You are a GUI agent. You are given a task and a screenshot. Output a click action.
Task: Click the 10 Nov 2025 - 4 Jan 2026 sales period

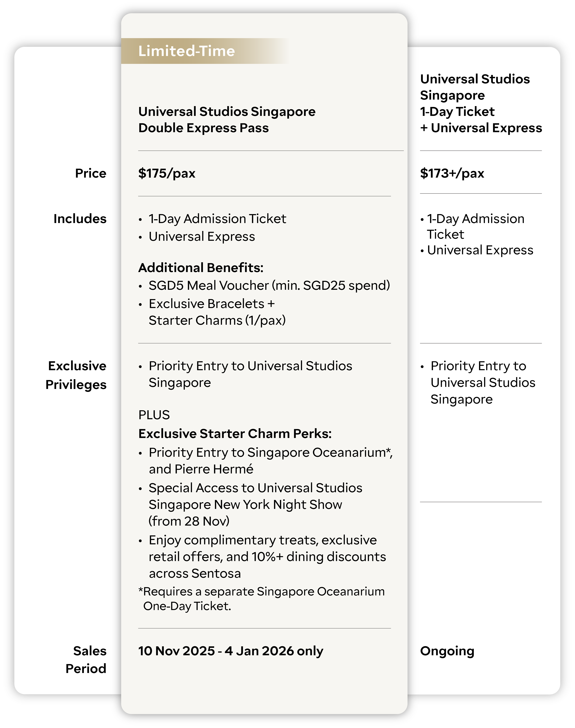231,651
